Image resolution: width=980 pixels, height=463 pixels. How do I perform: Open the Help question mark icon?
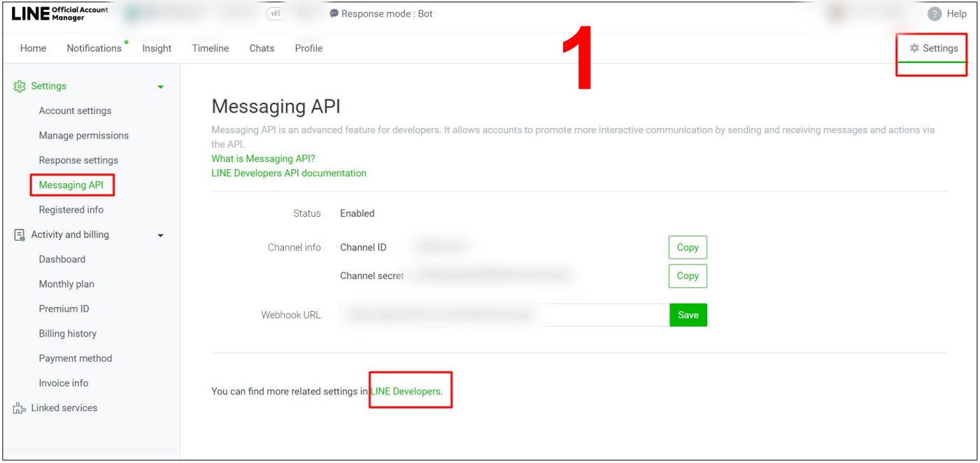935,14
